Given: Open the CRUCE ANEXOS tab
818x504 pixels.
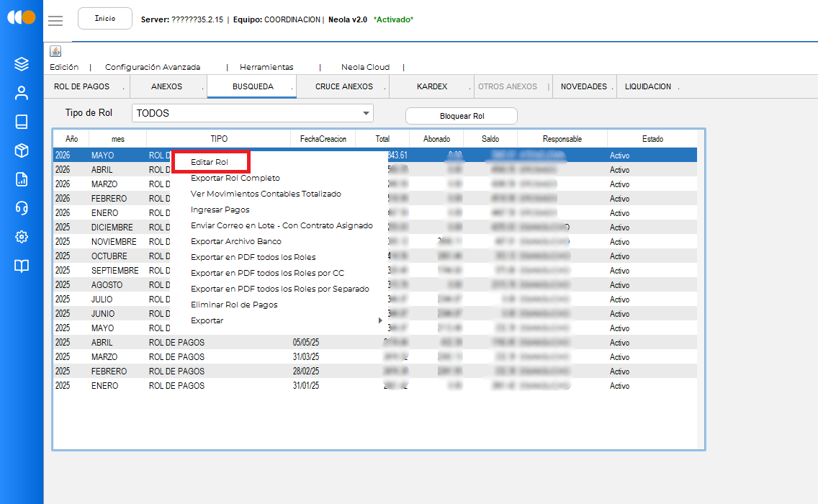Looking at the screenshot, I should (343, 86).
